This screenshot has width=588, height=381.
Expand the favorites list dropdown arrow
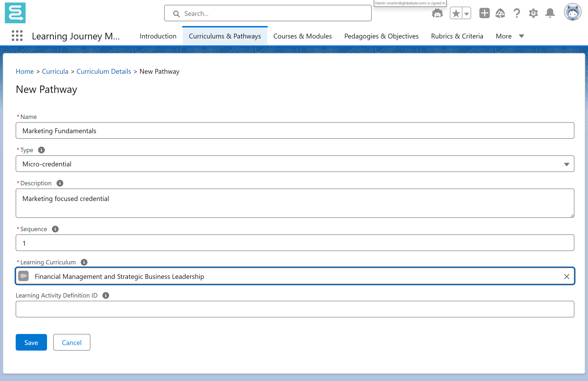(x=466, y=14)
